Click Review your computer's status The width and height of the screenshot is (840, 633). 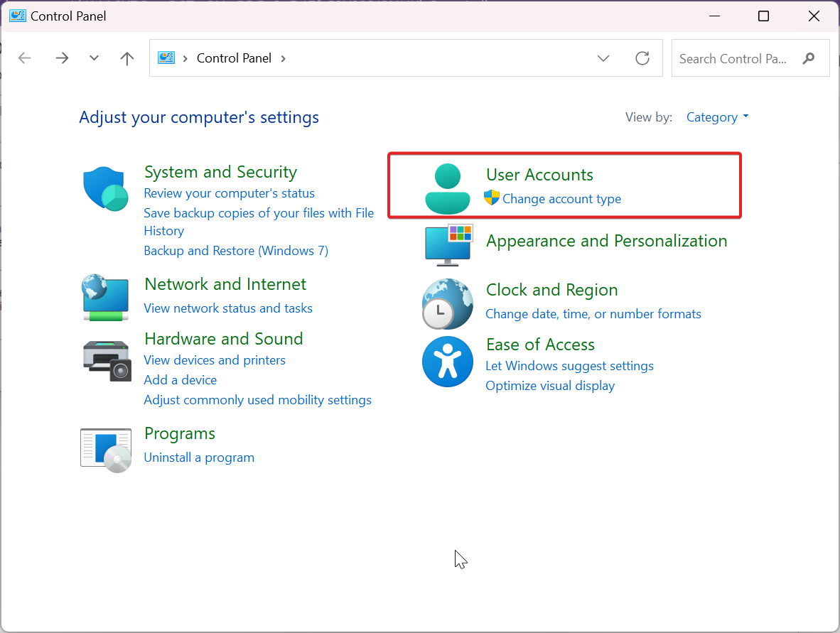tap(230, 193)
